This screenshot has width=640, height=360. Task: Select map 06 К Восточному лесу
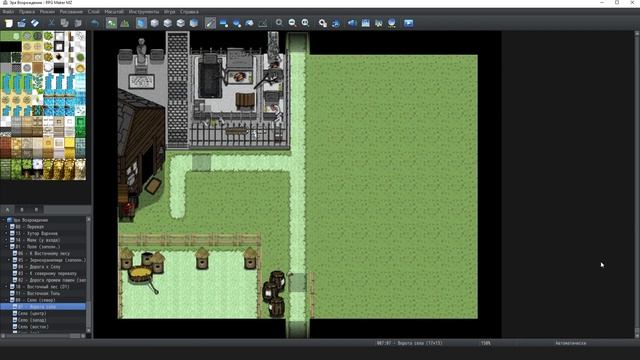[x=44, y=253]
